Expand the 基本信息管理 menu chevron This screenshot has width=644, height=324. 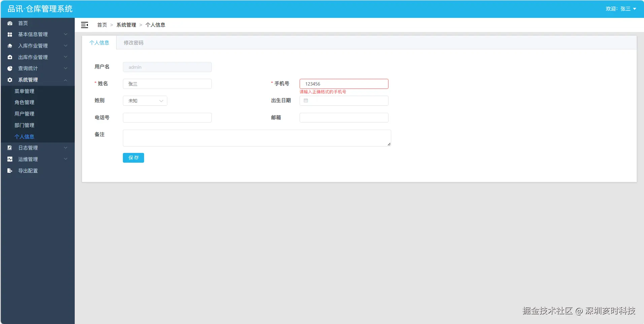tap(66, 34)
